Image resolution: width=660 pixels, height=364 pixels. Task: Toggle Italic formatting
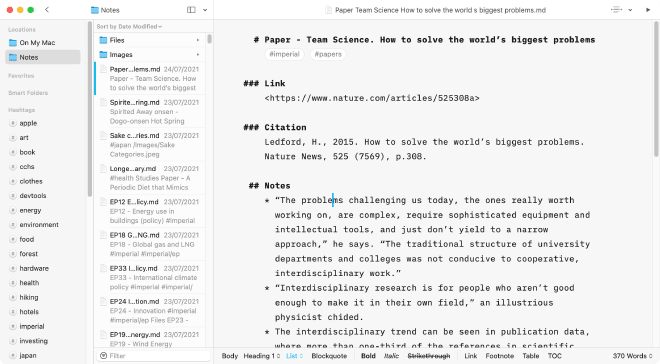(391, 356)
